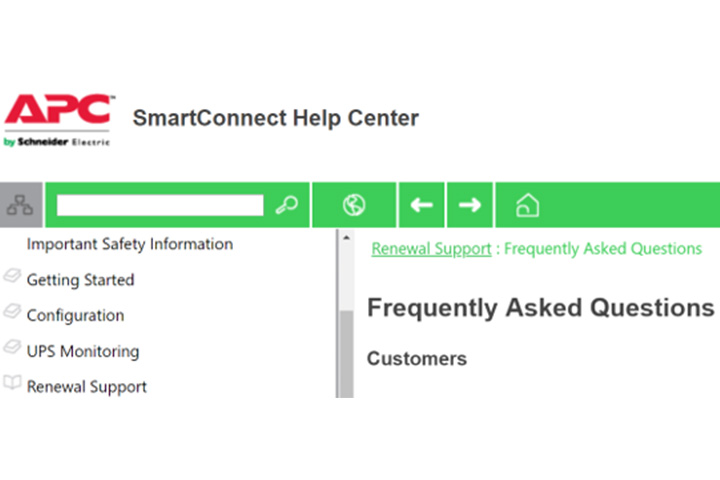Select the Getting Started topic label
Viewport: 720px width, 480px height.
pos(80,280)
